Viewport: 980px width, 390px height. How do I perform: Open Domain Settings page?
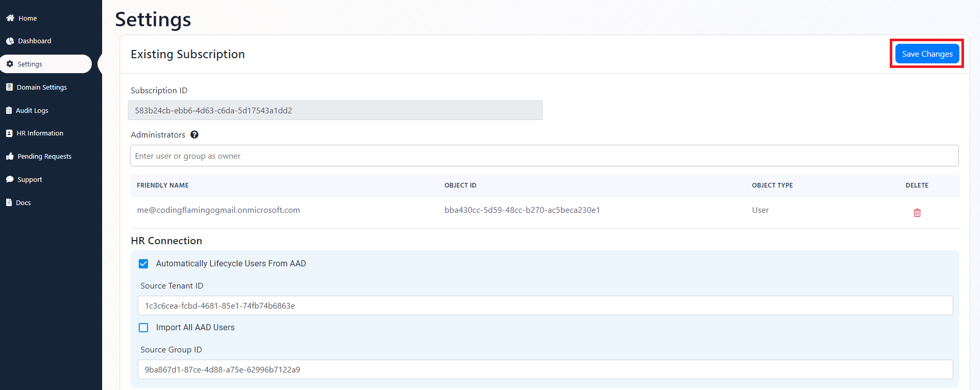tap(42, 87)
